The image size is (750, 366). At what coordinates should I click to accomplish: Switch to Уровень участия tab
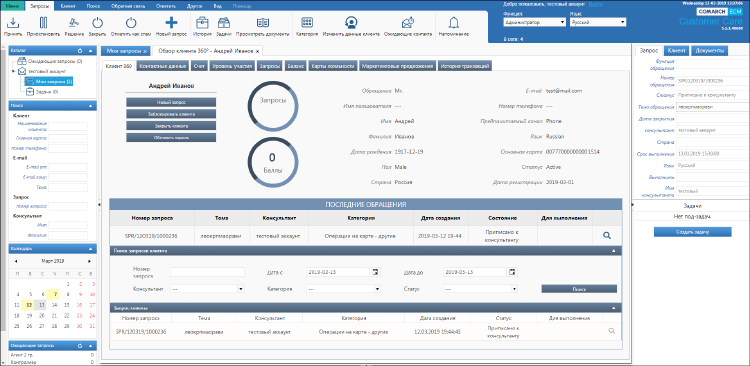232,66
